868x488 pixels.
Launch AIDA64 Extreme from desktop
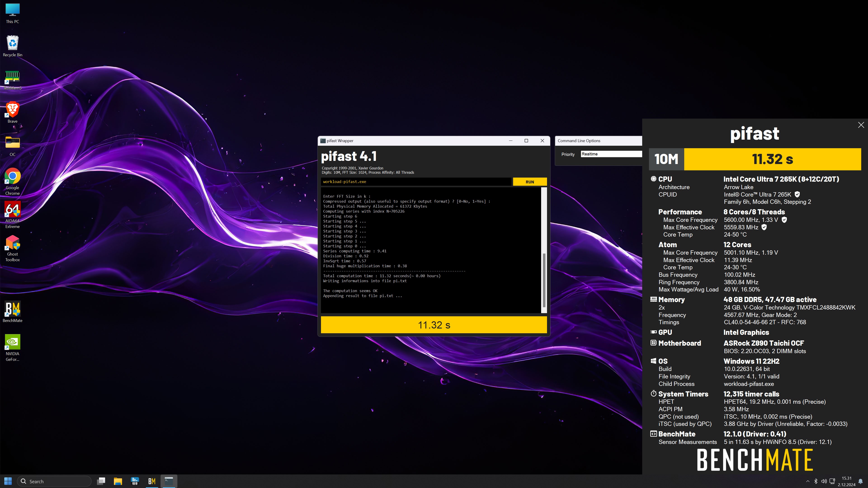point(12,215)
